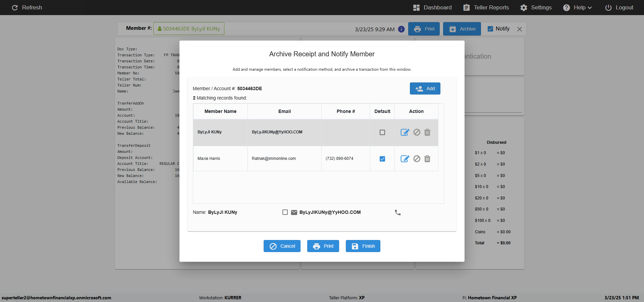Delete the Maxie Harris record
This screenshot has width=644, height=302.
pyautogui.click(x=427, y=159)
